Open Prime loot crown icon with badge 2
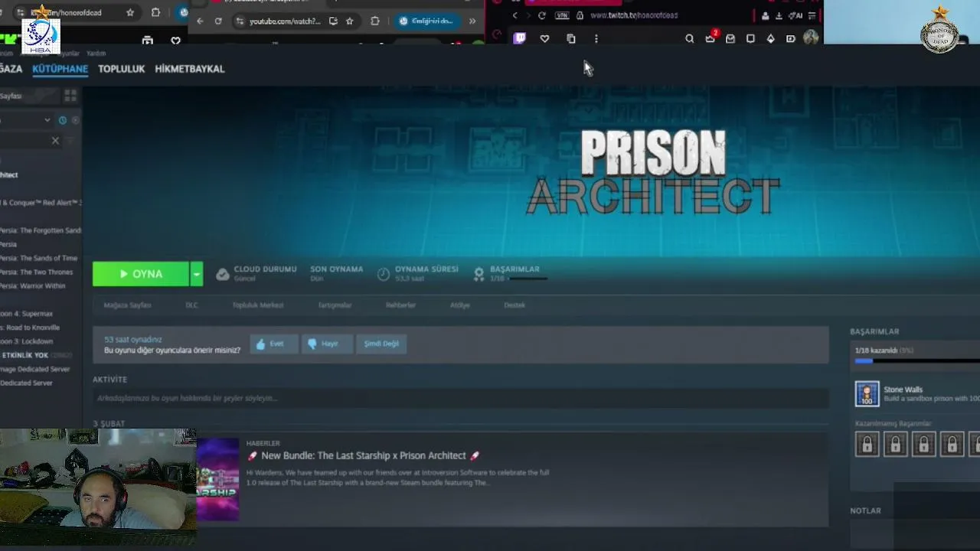This screenshot has width=980, height=551. click(x=710, y=37)
